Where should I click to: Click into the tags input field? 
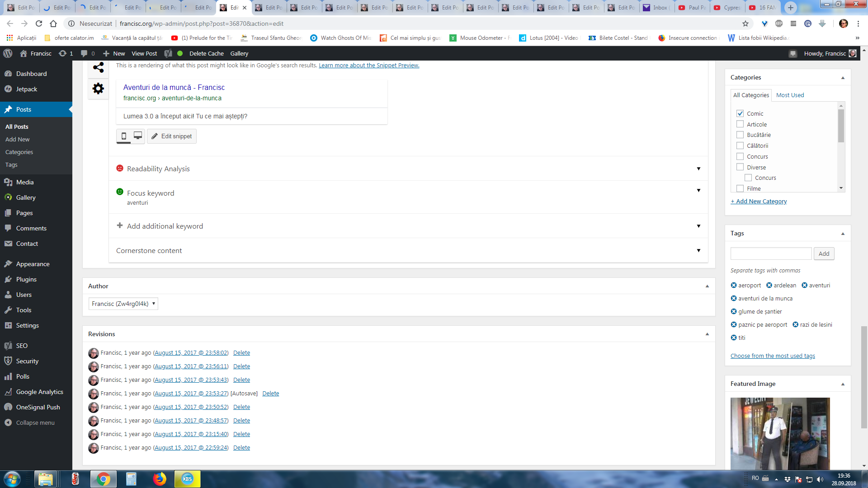click(x=771, y=253)
